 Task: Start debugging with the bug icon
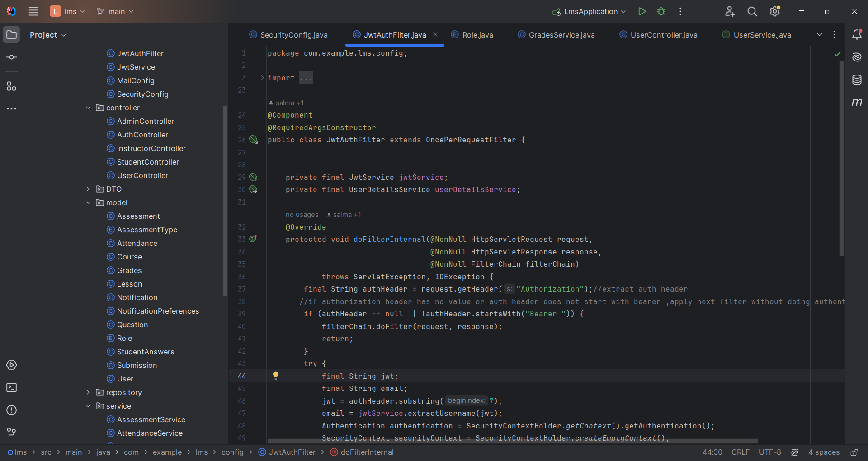(x=661, y=11)
